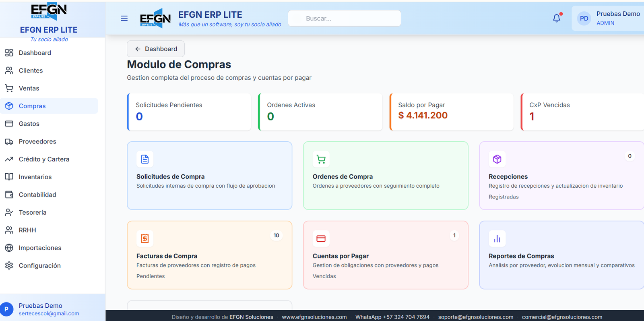Click the Buscar search field
This screenshot has width=644, height=321.
[345, 19]
